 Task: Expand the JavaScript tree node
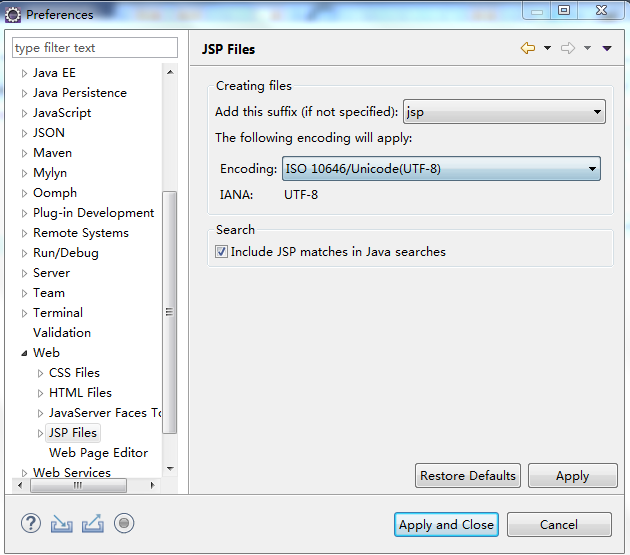24,114
